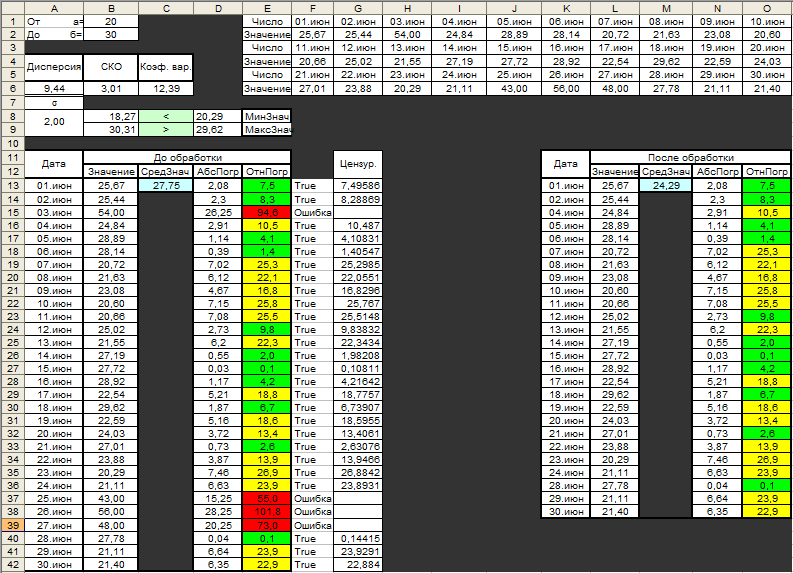This screenshot has width=793, height=573.
Task: Select column G header
Action: pos(358,9)
